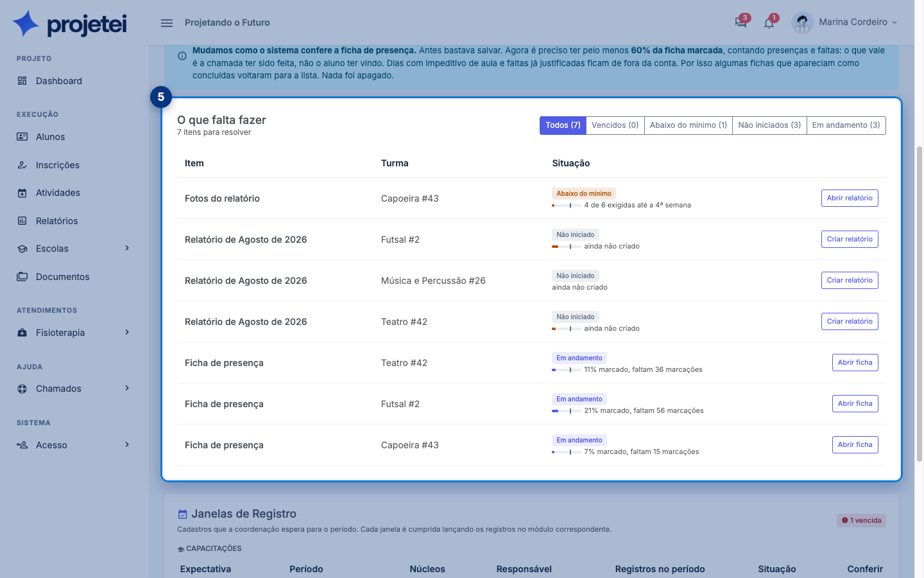Click the Relatórios sidebar icon
The height and width of the screenshot is (578, 924).
pos(22,221)
